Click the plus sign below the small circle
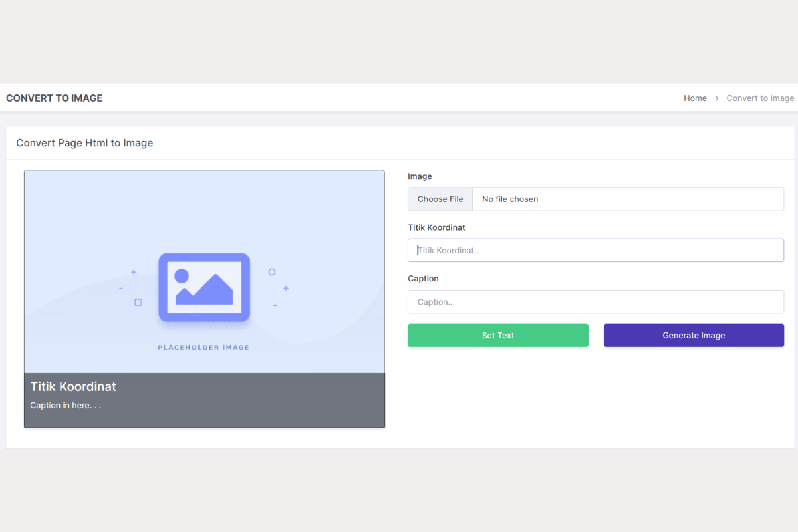 pyautogui.click(x=286, y=288)
